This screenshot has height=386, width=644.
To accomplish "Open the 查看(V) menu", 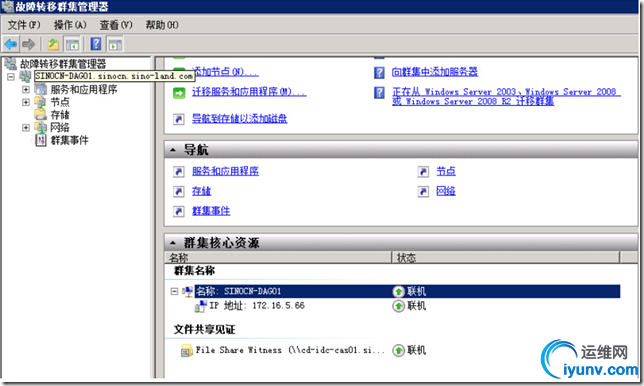I will [116, 25].
